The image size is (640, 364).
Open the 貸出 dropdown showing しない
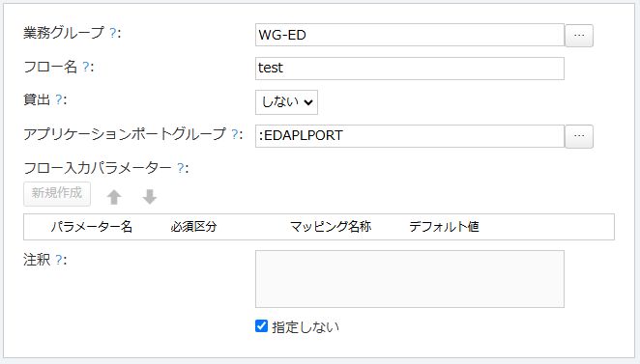click(286, 102)
